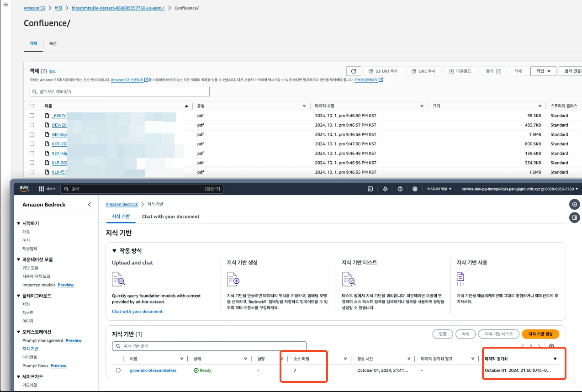This screenshot has width=582, height=392.
Task: Open the knowledge base table settings gear
Action: [552, 346]
